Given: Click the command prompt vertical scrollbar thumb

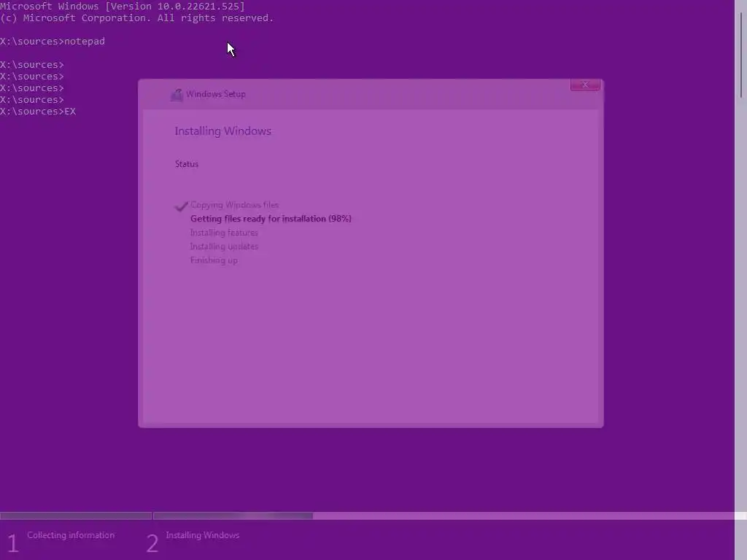Looking at the screenshot, I should click(741, 55).
